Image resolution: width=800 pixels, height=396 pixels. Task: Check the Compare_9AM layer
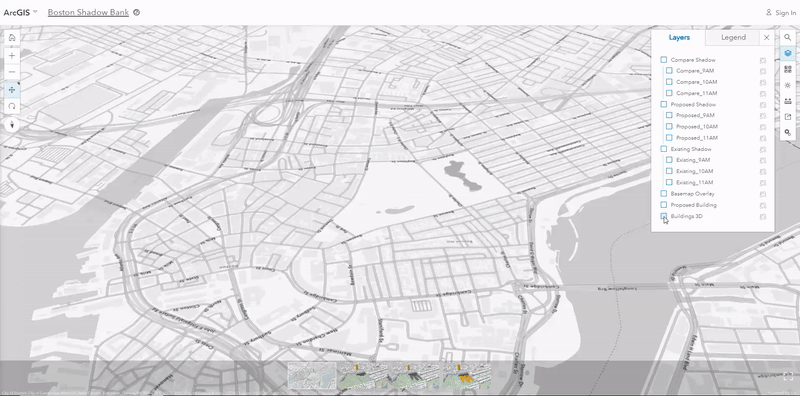pyautogui.click(x=669, y=71)
